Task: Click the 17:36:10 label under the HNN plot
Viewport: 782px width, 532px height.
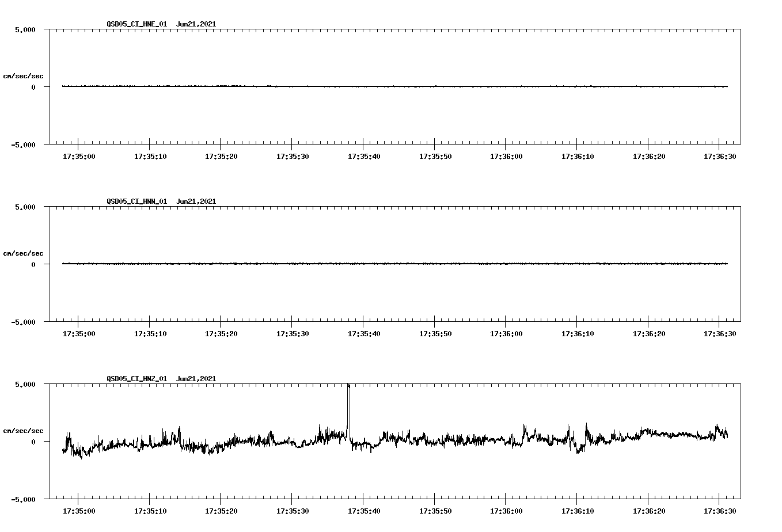Action: (x=578, y=333)
